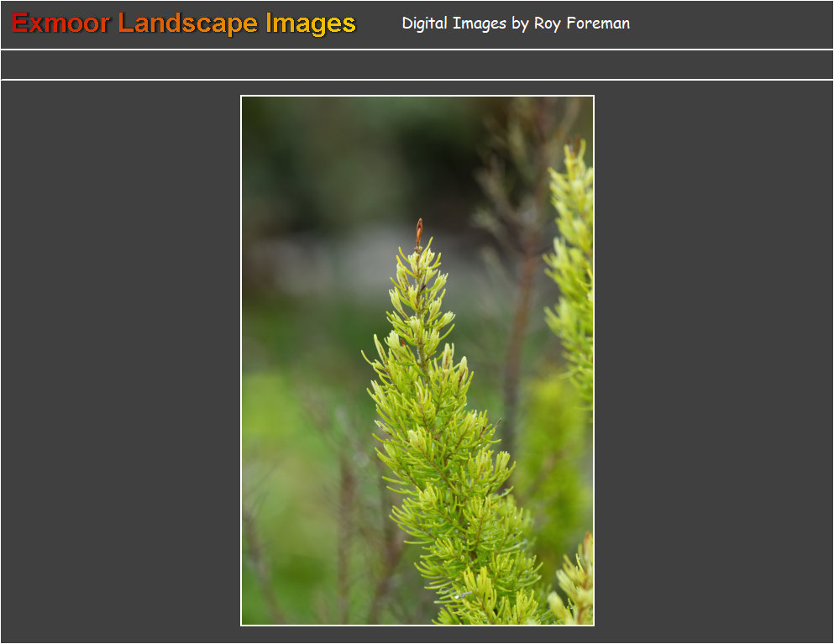
Task: Click the Exmoor Landscape Images title
Action: tap(183, 24)
